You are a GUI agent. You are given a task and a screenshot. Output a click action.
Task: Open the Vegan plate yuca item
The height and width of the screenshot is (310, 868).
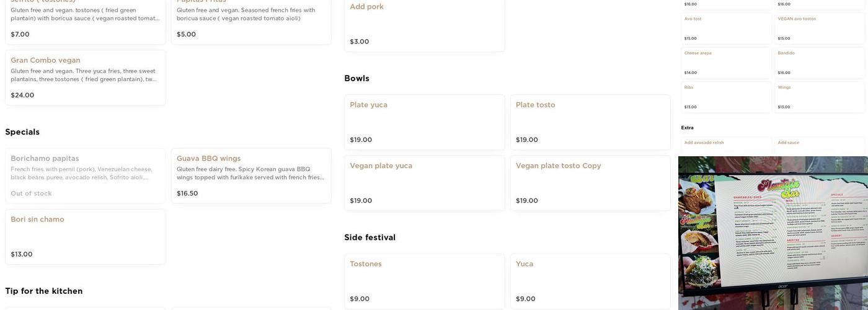[424, 183]
